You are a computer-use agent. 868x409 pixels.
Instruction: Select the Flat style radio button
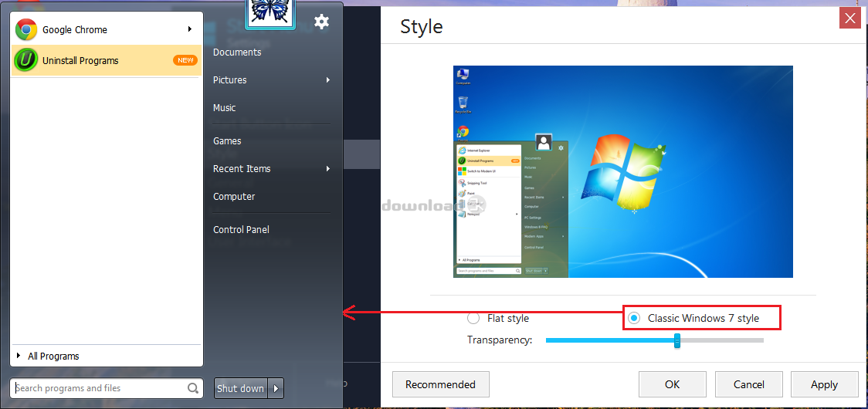point(473,318)
